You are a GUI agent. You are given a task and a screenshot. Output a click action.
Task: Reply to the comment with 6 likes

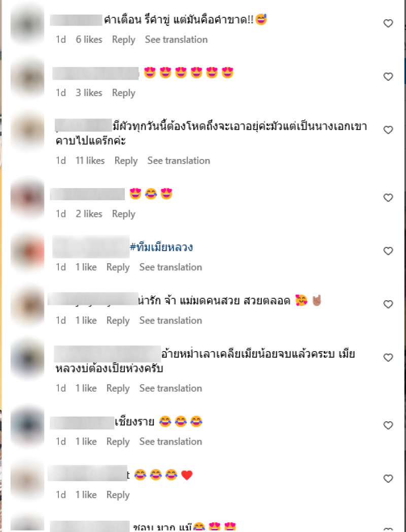(x=124, y=40)
